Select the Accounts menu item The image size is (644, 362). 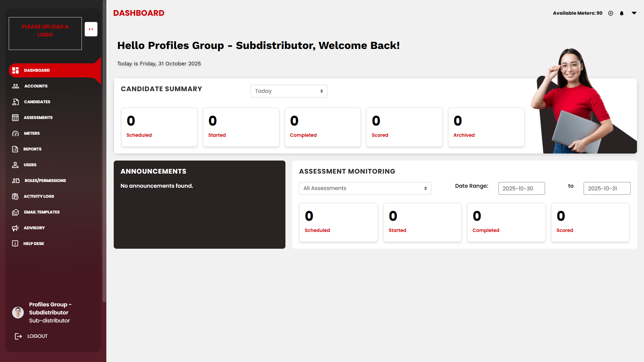pos(36,86)
